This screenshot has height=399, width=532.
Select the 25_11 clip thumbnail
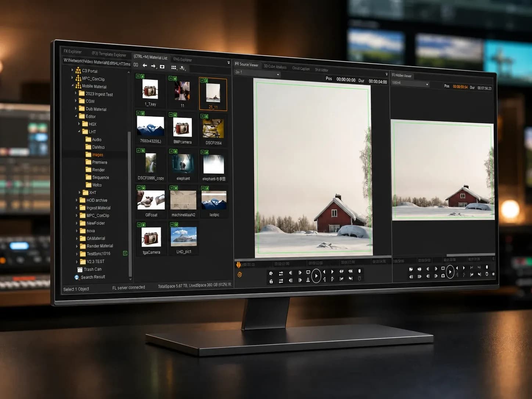click(213, 94)
